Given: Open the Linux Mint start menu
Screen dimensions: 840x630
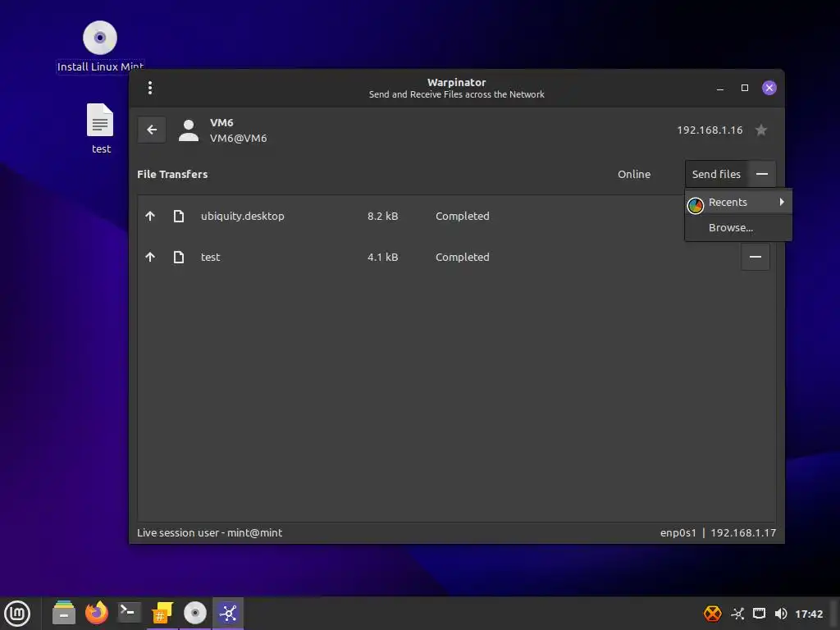Looking at the screenshot, I should [x=18, y=614].
